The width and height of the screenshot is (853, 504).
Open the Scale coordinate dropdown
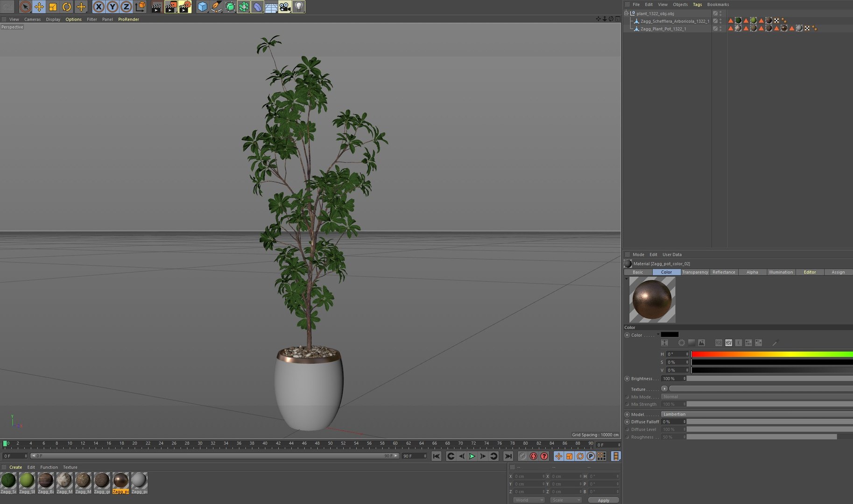[565, 500]
